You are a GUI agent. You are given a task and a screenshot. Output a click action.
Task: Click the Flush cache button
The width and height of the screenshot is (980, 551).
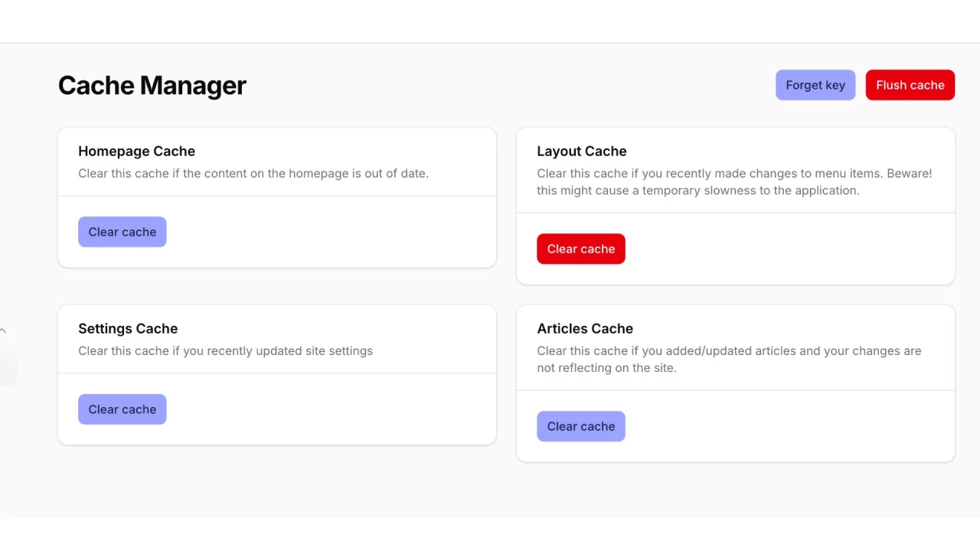coord(910,85)
